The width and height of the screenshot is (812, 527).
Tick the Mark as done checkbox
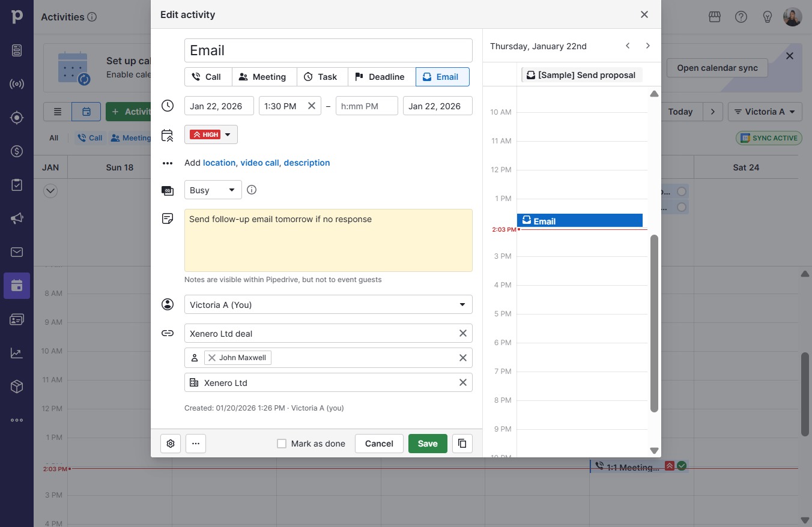(x=282, y=444)
